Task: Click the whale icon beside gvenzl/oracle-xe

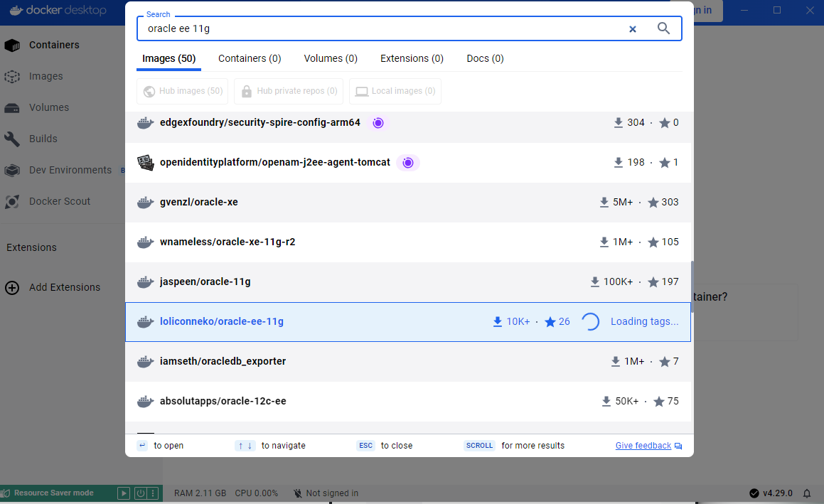Action: tap(146, 203)
